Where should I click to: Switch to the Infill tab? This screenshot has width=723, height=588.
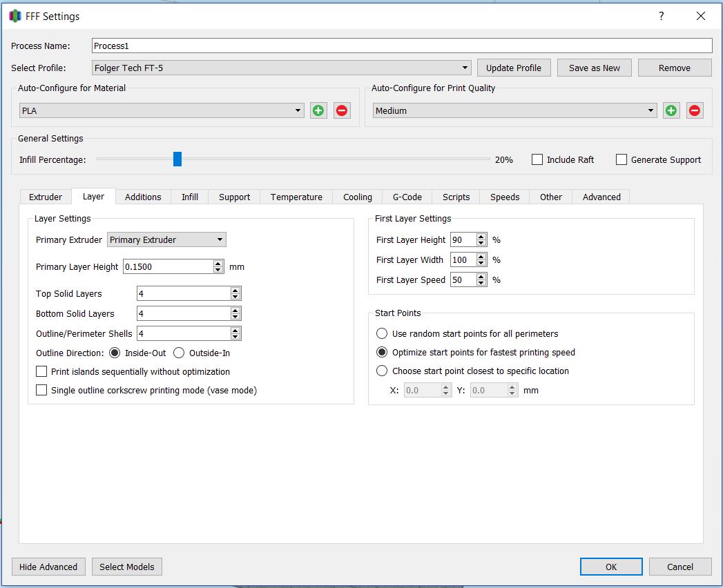[190, 197]
